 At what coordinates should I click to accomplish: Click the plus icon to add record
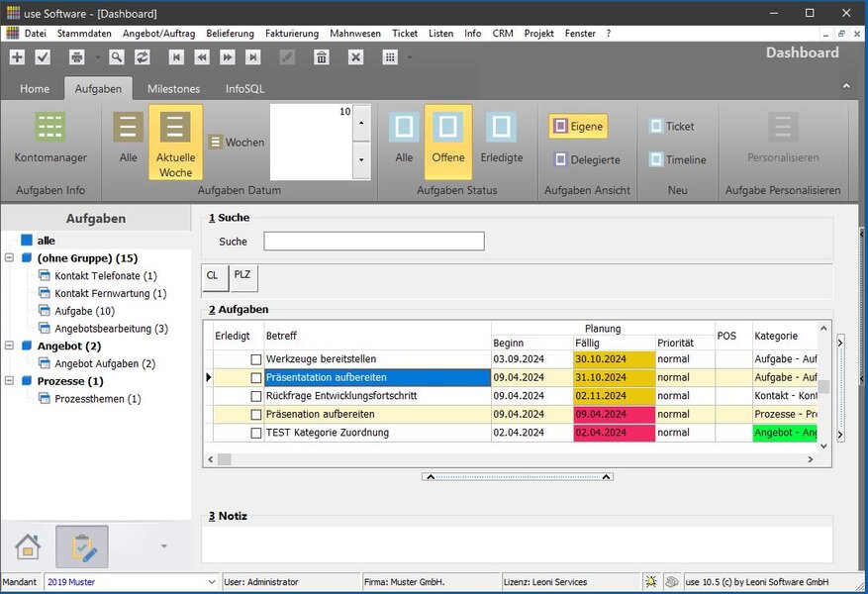coord(17,57)
